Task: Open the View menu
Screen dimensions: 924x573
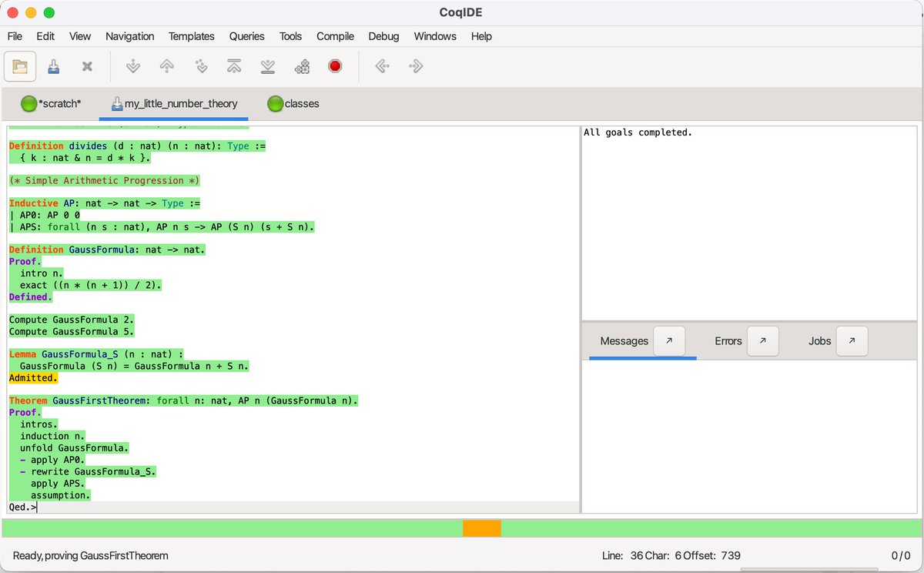Action: (x=80, y=36)
